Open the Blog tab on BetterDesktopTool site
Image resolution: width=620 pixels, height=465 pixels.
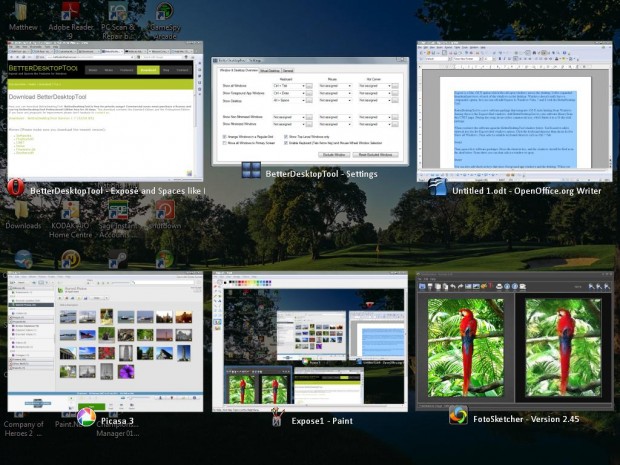pos(166,70)
